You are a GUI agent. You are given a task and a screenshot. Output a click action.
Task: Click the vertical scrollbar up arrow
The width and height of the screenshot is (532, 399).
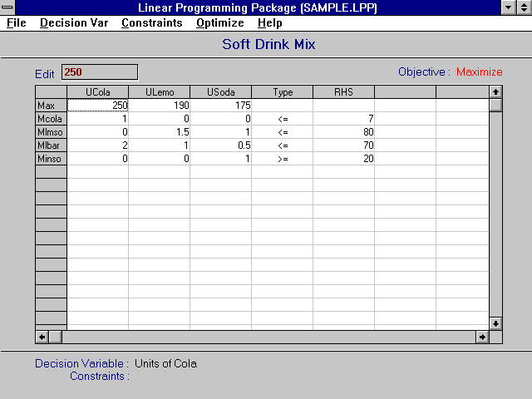pyautogui.click(x=495, y=91)
